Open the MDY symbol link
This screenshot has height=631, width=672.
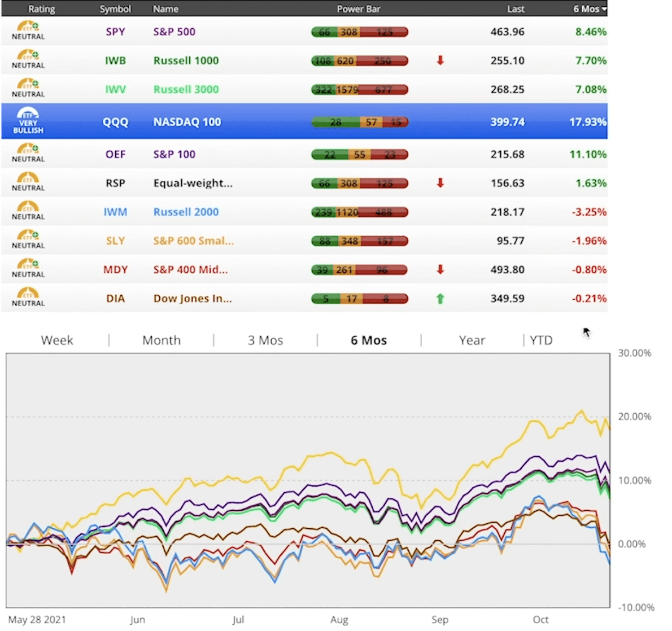[115, 269]
